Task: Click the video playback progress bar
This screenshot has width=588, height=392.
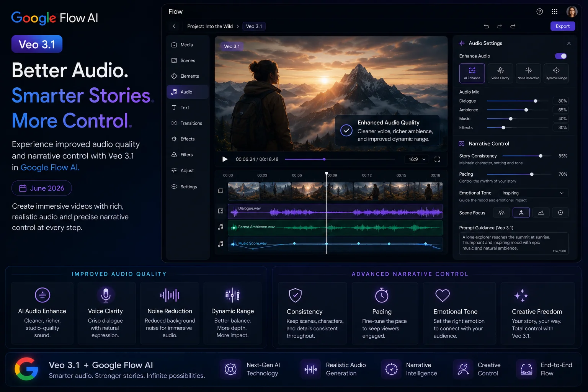Action: [340, 159]
